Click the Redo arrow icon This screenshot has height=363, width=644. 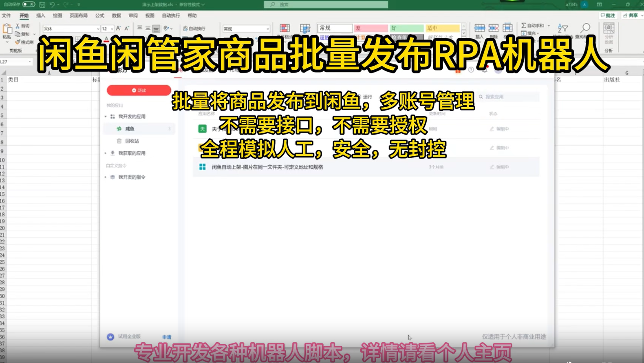66,4
